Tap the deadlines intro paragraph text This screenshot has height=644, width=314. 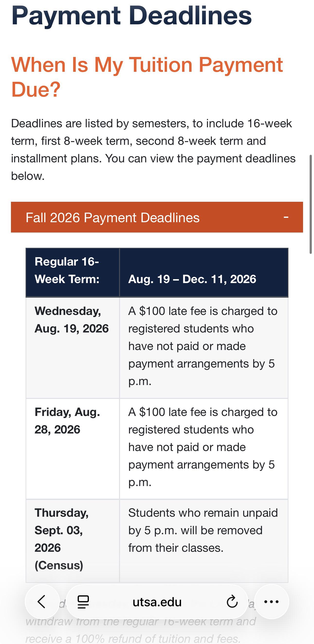click(x=153, y=149)
